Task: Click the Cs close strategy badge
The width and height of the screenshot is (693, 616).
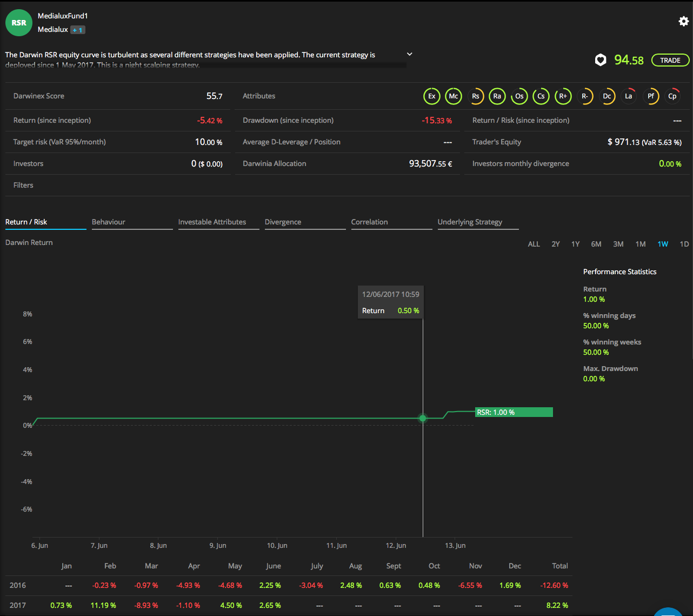Action: point(541,96)
